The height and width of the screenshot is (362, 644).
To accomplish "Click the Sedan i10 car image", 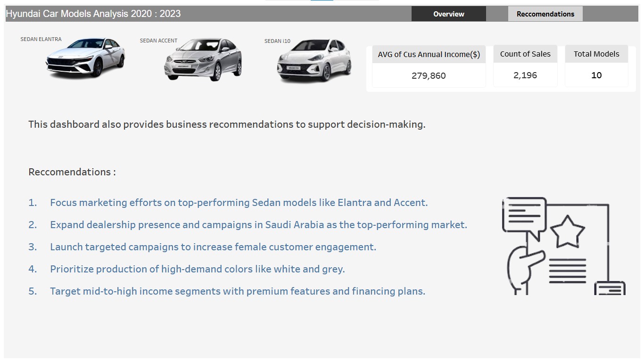I will pyautogui.click(x=314, y=60).
